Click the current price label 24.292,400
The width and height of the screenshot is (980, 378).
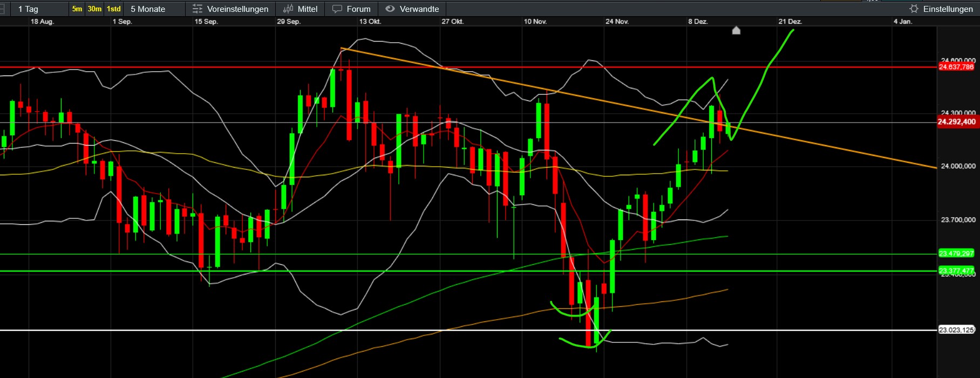pos(956,122)
